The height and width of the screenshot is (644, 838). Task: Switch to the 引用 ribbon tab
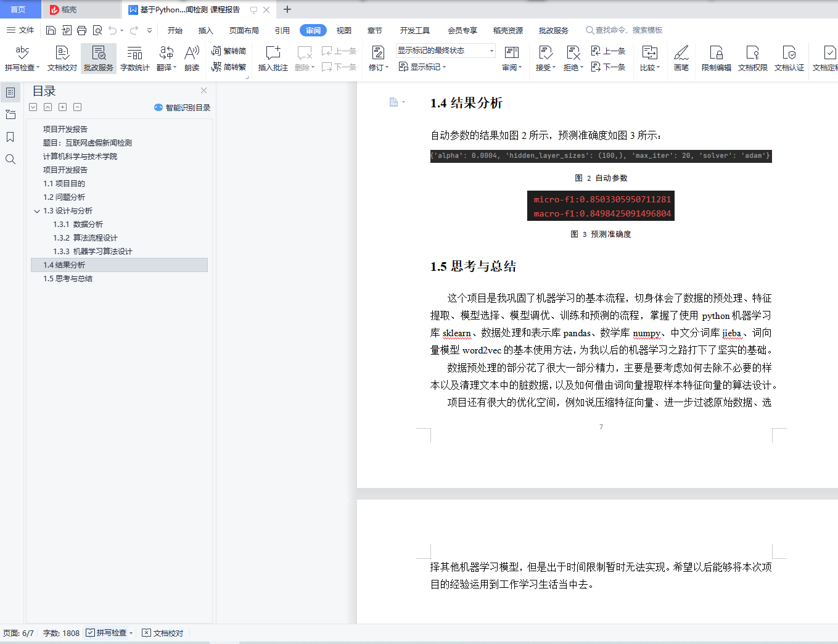282,30
